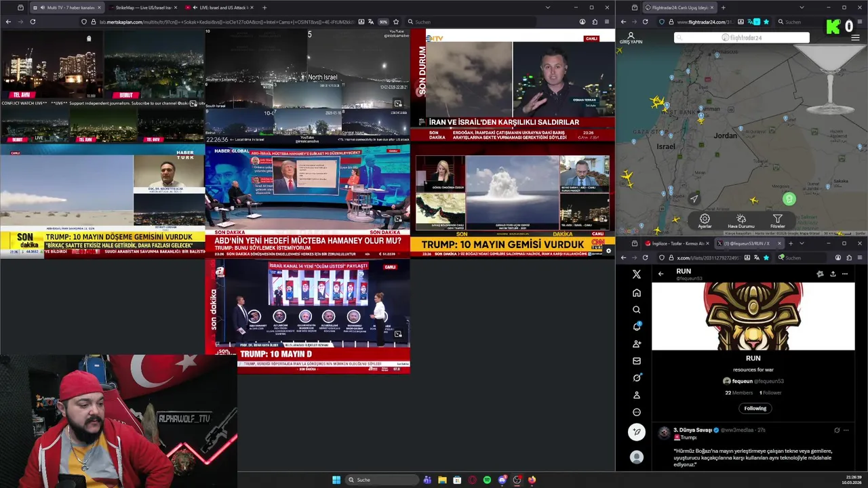Open the X Explore search icon

pos(636,310)
